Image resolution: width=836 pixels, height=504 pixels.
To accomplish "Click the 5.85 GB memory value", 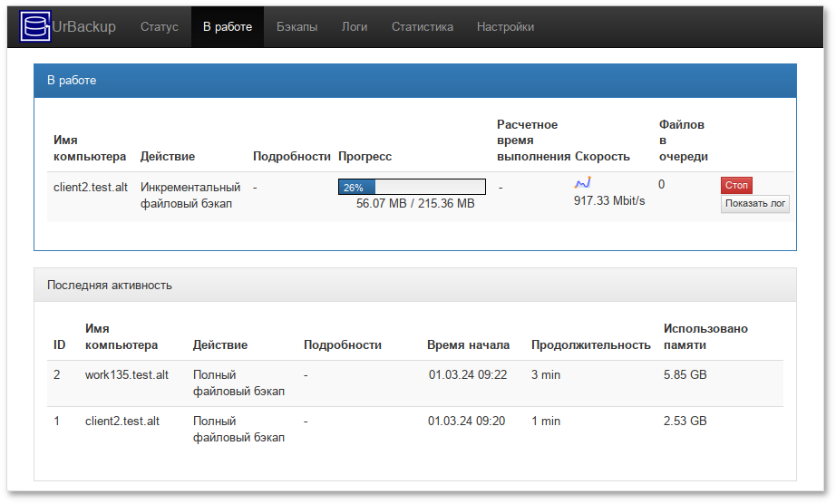I will pyautogui.click(x=685, y=374).
